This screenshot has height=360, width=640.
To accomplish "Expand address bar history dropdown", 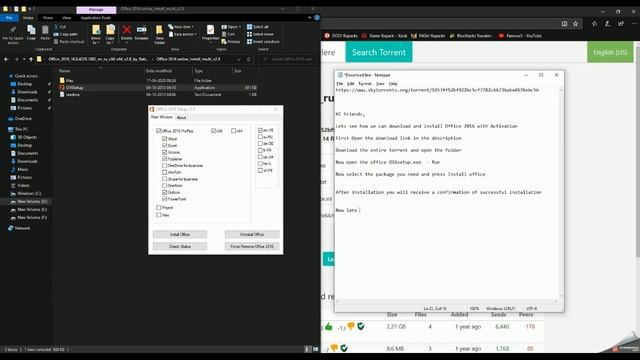I will (x=239, y=59).
